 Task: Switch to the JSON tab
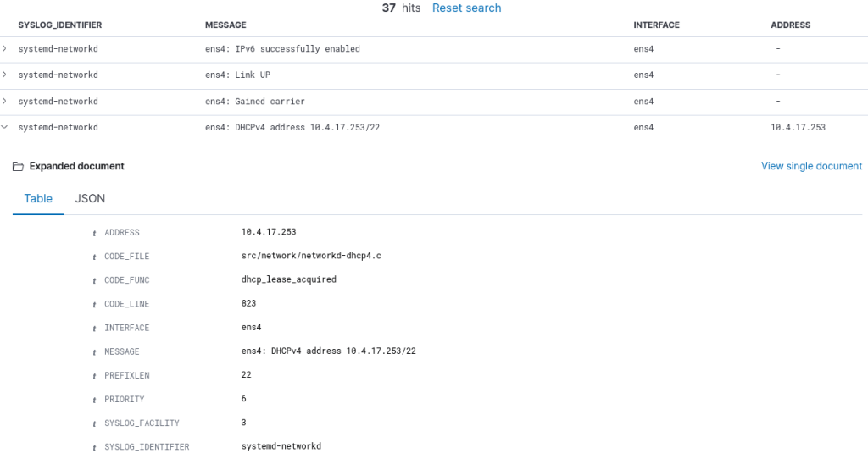(91, 198)
